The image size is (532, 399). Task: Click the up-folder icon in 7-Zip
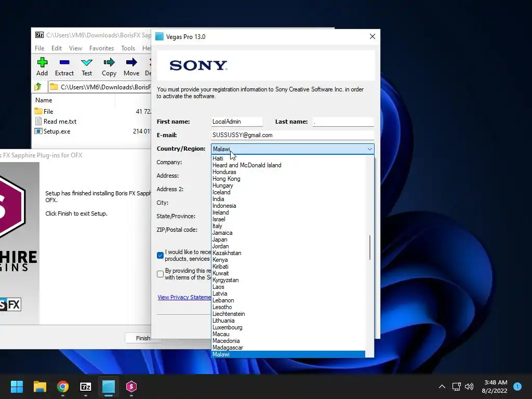click(38, 87)
